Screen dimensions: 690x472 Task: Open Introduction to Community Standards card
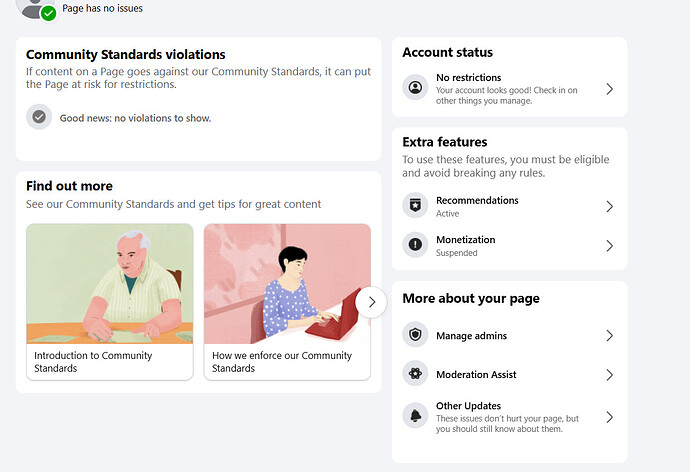coord(109,300)
